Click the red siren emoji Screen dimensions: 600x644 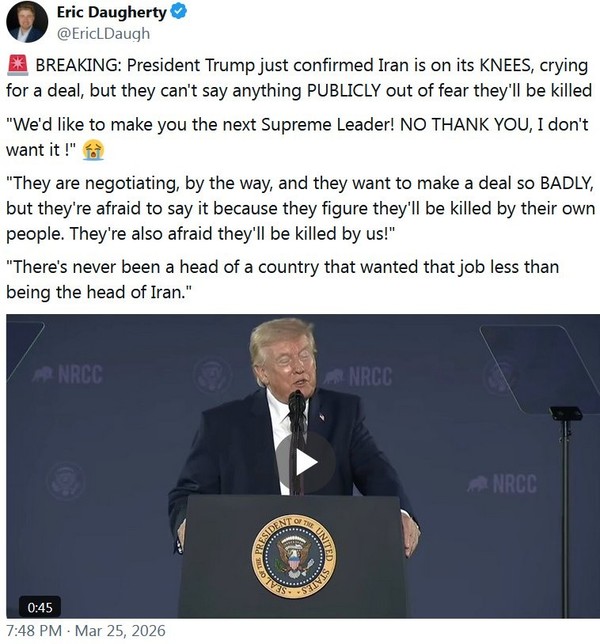coord(18,67)
